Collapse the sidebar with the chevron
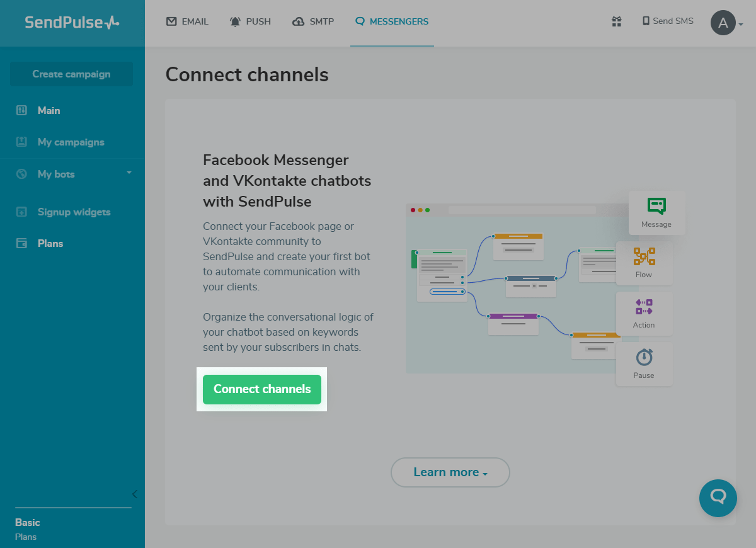This screenshot has height=548, width=756. (x=134, y=494)
